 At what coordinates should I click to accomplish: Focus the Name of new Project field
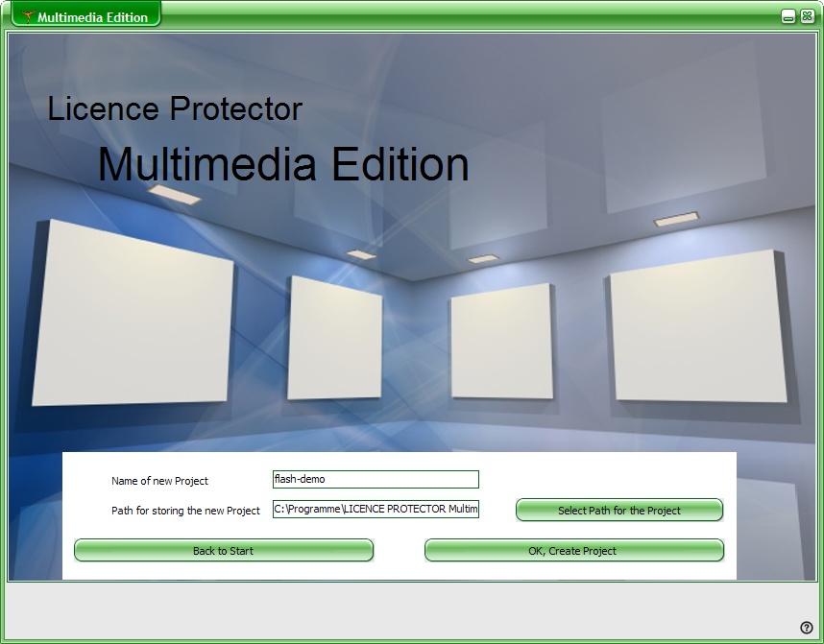[x=375, y=479]
